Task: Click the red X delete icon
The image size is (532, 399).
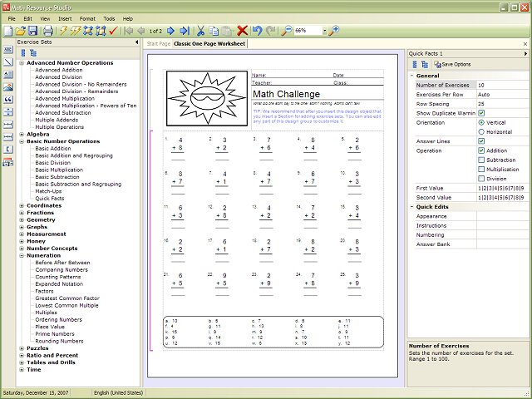Action: (243, 31)
